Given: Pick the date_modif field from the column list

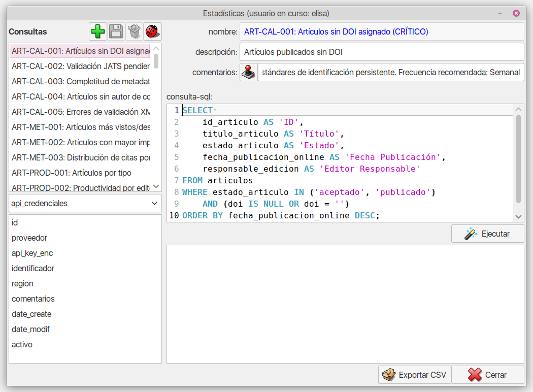Looking at the screenshot, I should pyautogui.click(x=30, y=329).
